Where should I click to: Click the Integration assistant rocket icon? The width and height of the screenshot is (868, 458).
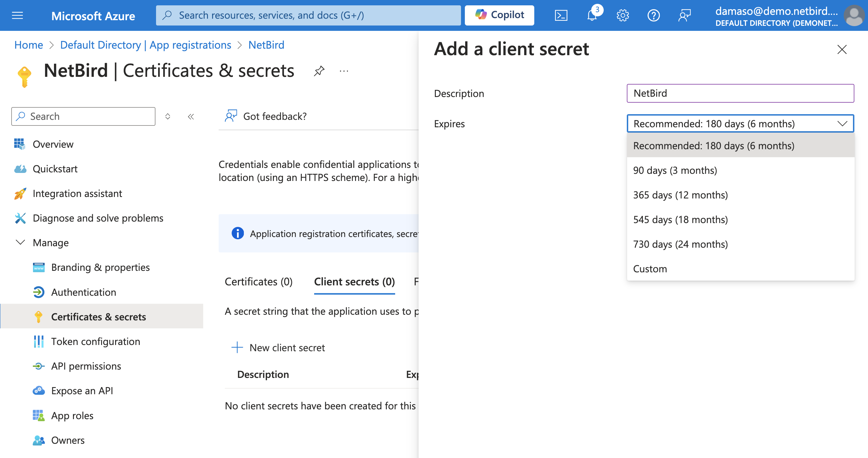[x=19, y=193]
